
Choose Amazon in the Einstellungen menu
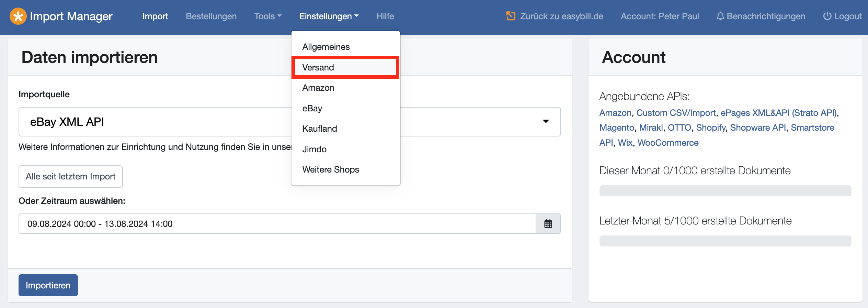pyautogui.click(x=318, y=88)
